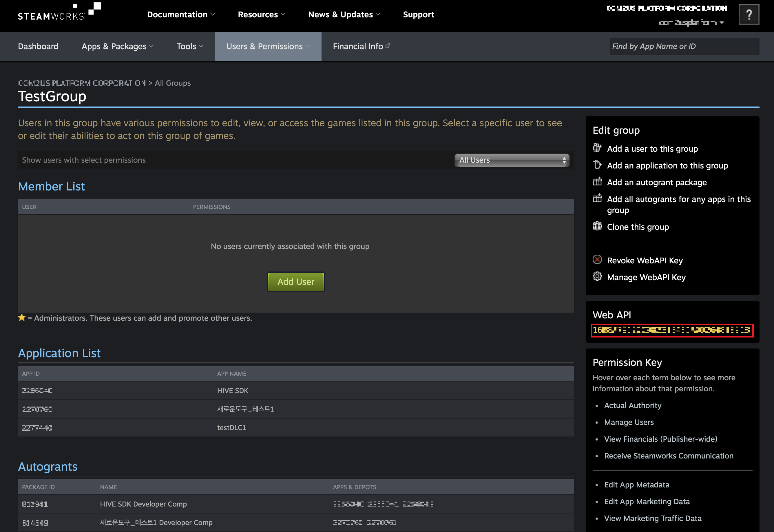The width and height of the screenshot is (774, 532).
Task: Click the clone this group icon
Action: click(x=597, y=226)
